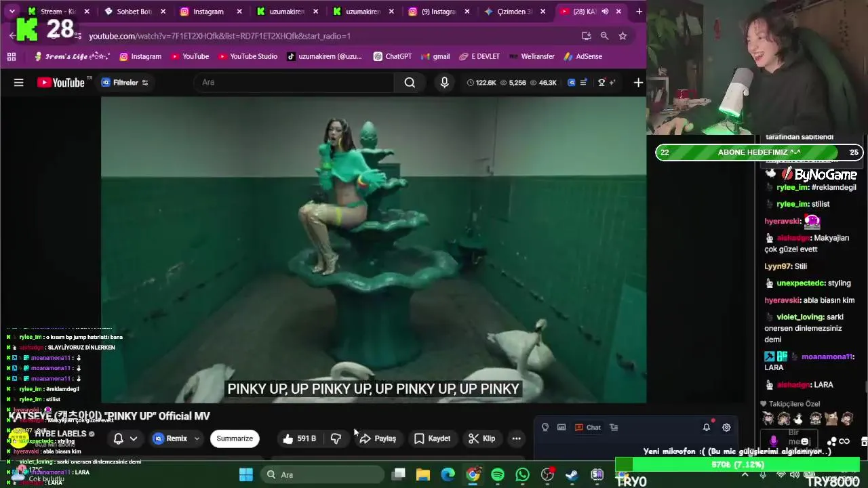Share the video via Paylaş
The width and height of the screenshot is (868, 488).
click(378, 439)
